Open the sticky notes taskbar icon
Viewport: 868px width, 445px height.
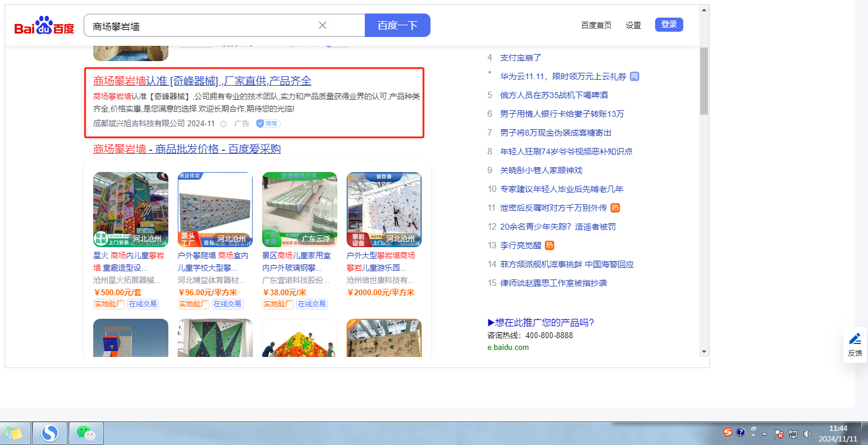(x=14, y=433)
